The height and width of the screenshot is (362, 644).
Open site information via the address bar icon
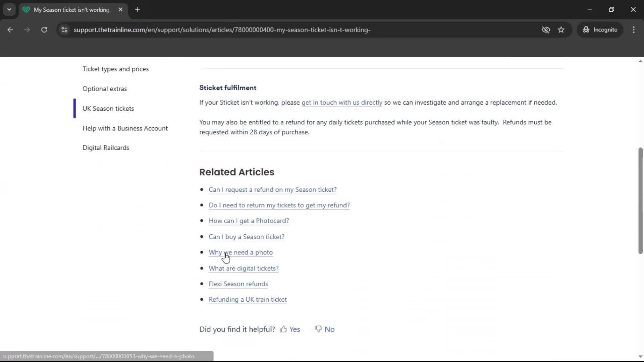click(64, 29)
